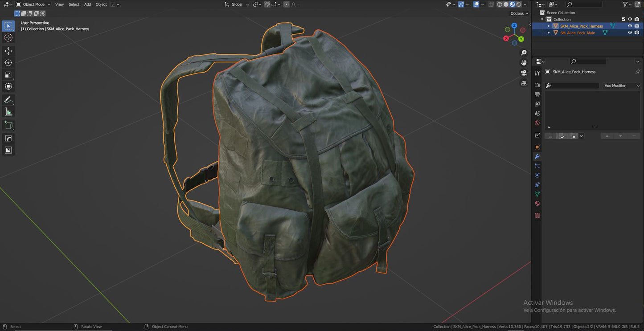
Task: Open the viewport Options panel
Action: 518,13
